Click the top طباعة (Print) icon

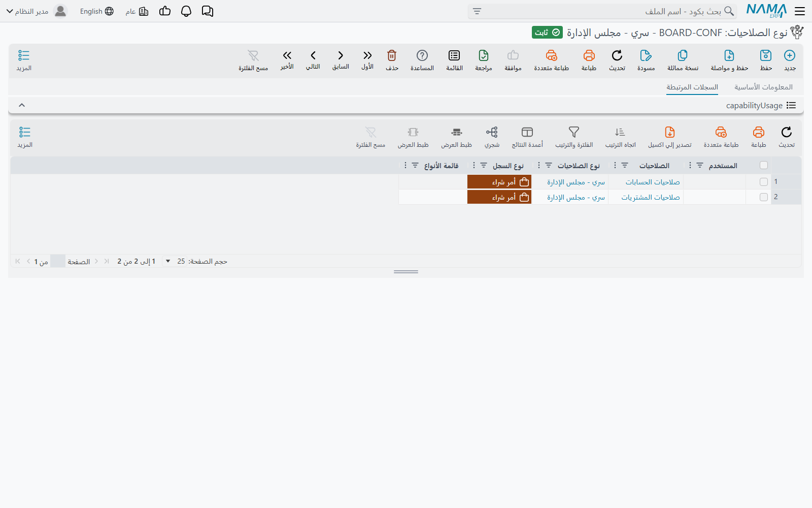click(x=589, y=55)
